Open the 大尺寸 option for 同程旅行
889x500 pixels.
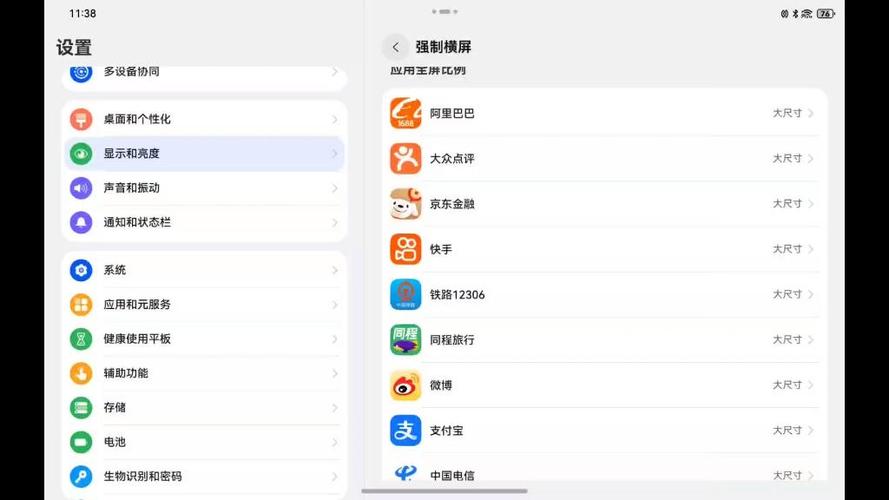pyautogui.click(x=793, y=340)
